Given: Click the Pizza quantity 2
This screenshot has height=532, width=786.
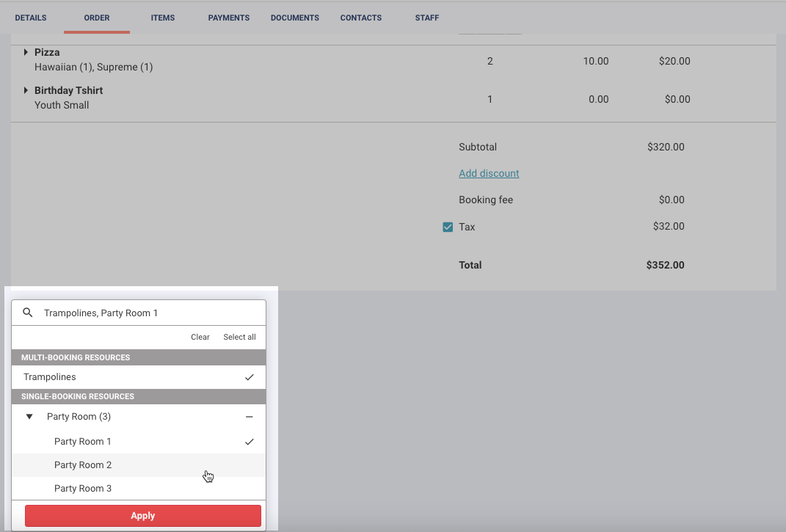Looking at the screenshot, I should point(490,61).
